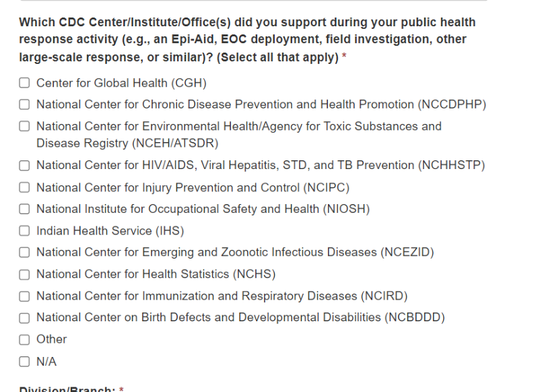
Task: Enable the NCIRD immunization checkbox
Action: click(x=24, y=296)
